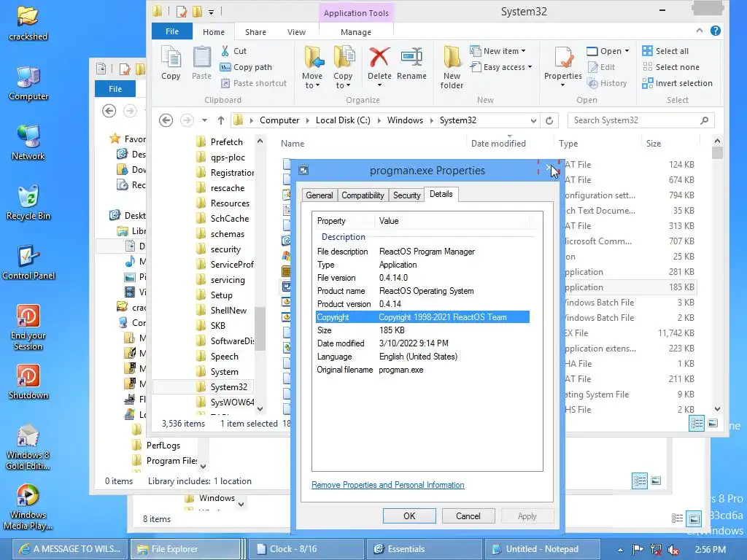Click the muted volume icon in the tray
Image resolution: width=747 pixels, height=560 pixels.
(x=673, y=550)
